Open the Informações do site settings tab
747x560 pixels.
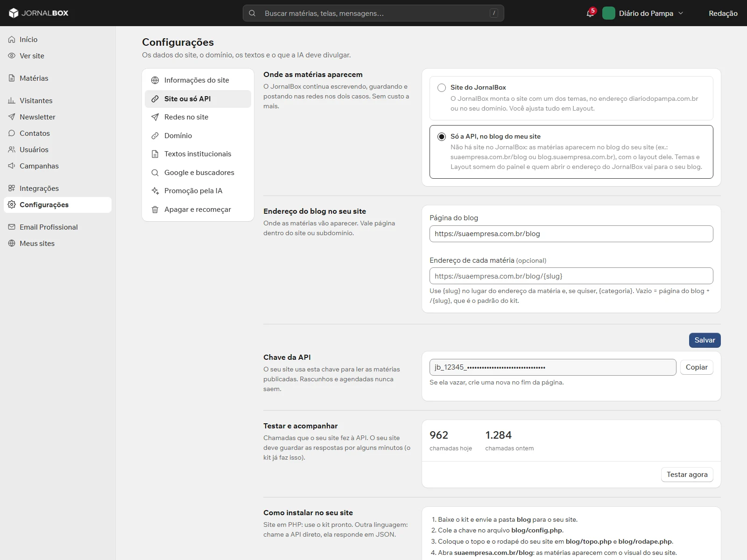(x=198, y=80)
